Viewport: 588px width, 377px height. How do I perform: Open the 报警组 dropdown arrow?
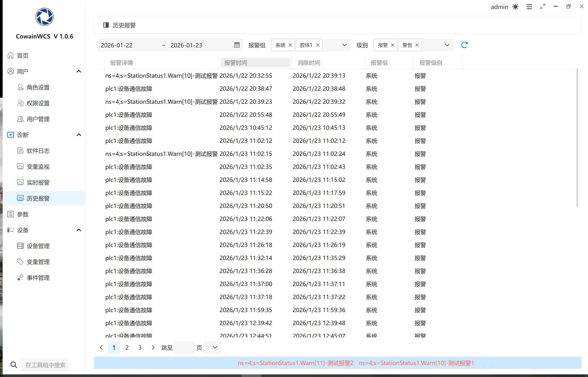pyautogui.click(x=345, y=45)
